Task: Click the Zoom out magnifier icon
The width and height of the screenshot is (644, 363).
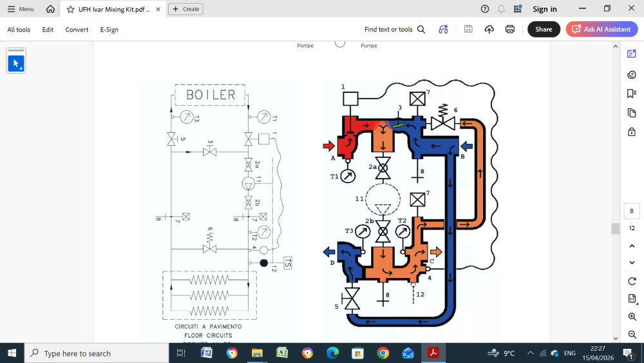Action: pyautogui.click(x=632, y=335)
